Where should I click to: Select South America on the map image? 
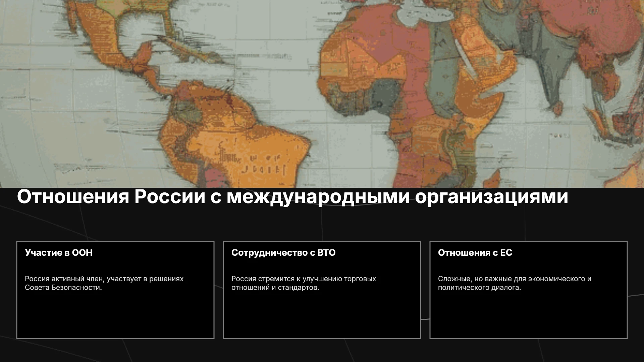[x=231, y=134]
